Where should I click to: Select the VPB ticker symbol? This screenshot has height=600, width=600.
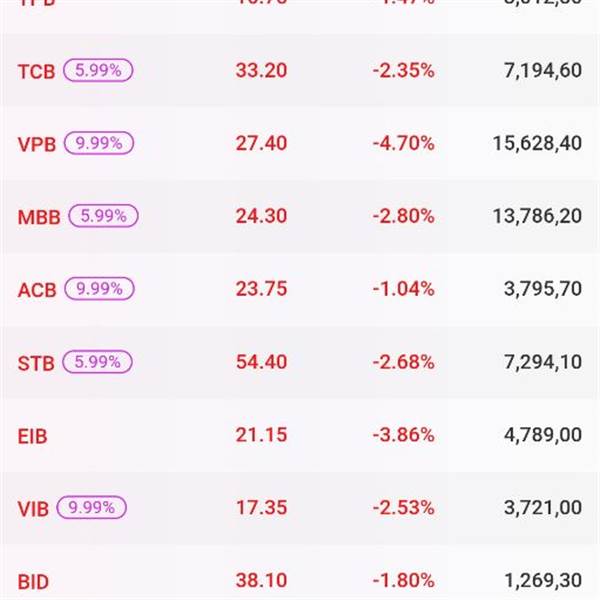click(x=38, y=144)
